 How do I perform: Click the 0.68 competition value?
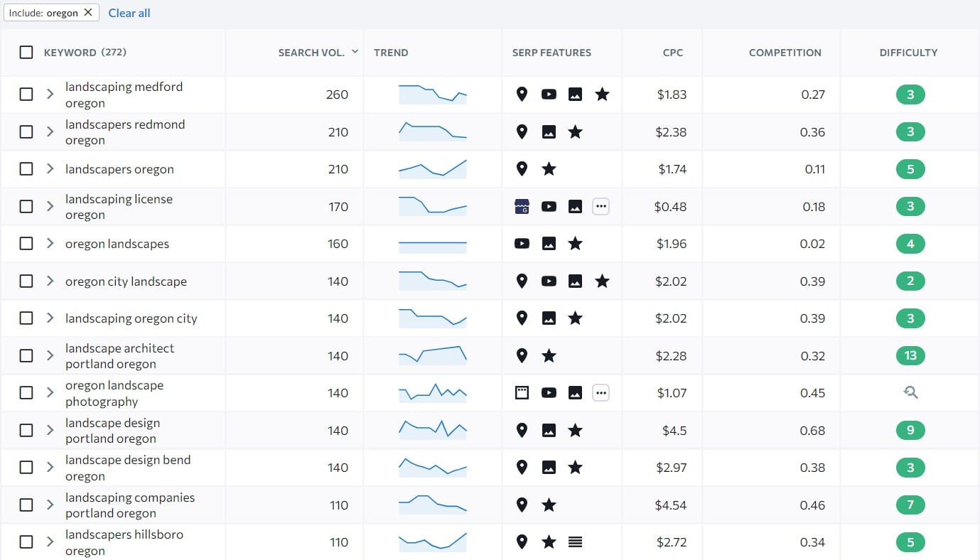coord(812,431)
